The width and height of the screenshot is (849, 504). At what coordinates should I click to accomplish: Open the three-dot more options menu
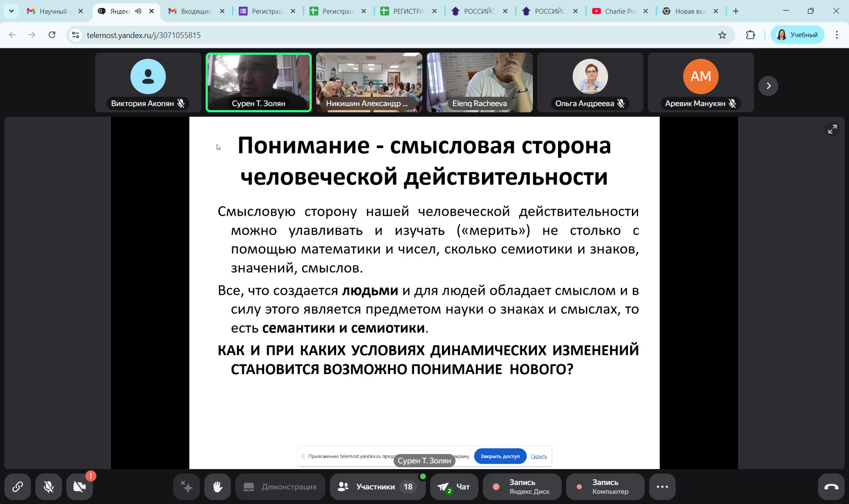(662, 487)
